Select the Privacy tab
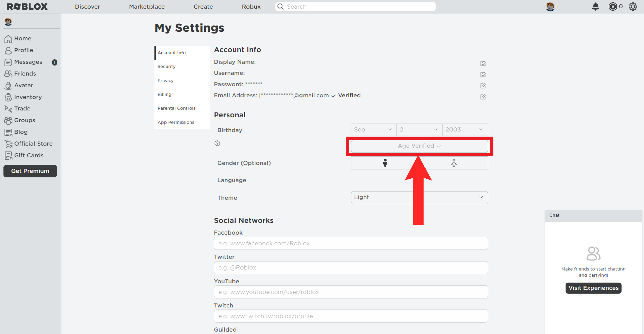Image resolution: width=644 pixels, height=334 pixels. pyautogui.click(x=182, y=81)
